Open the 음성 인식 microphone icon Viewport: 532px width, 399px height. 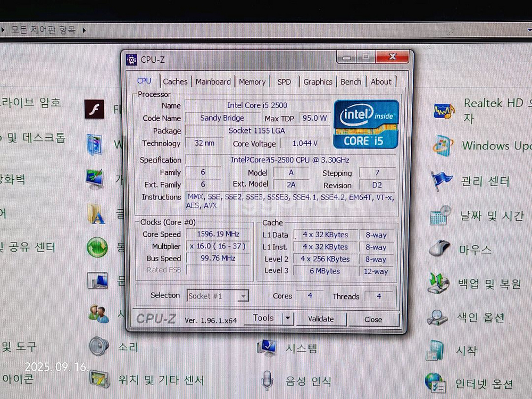267,381
